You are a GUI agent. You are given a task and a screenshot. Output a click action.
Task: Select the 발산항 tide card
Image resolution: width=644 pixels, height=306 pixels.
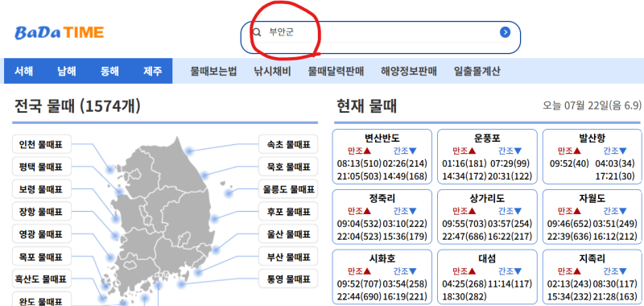tap(592, 156)
